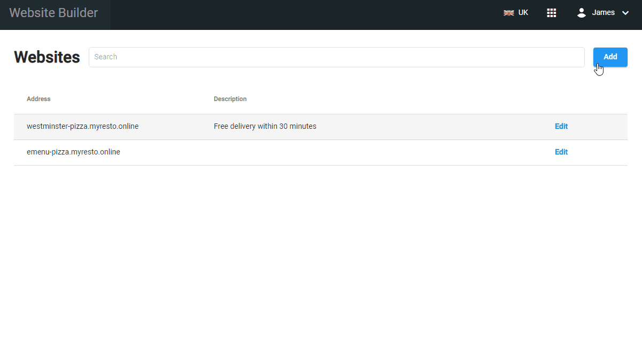Open the apps grid menu
642x364 pixels.
(x=552, y=13)
